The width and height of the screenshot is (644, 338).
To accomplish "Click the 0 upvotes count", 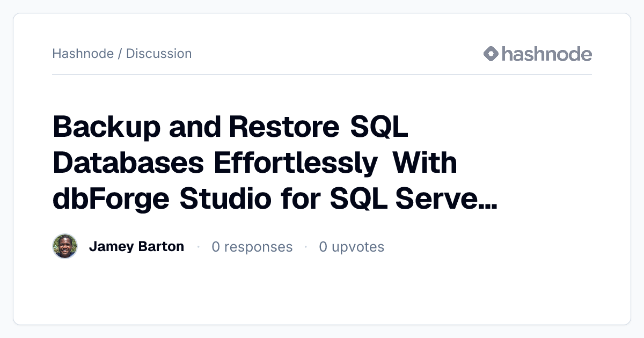I will click(352, 247).
